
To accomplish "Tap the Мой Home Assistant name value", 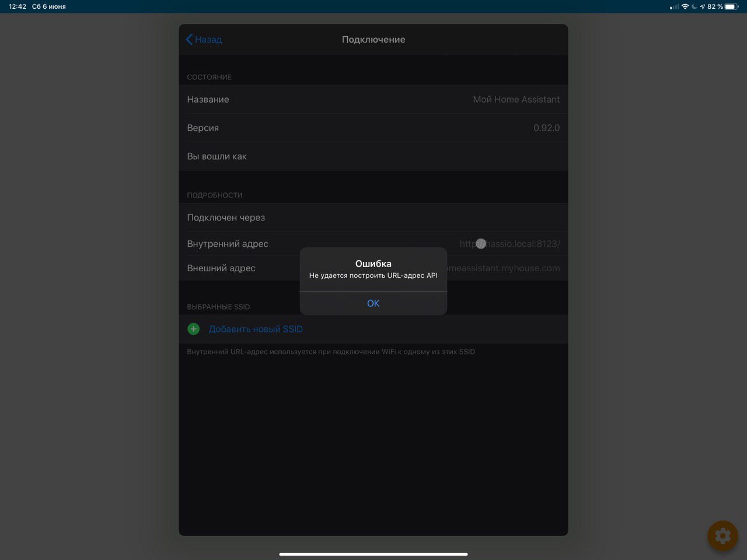I will pyautogui.click(x=516, y=99).
